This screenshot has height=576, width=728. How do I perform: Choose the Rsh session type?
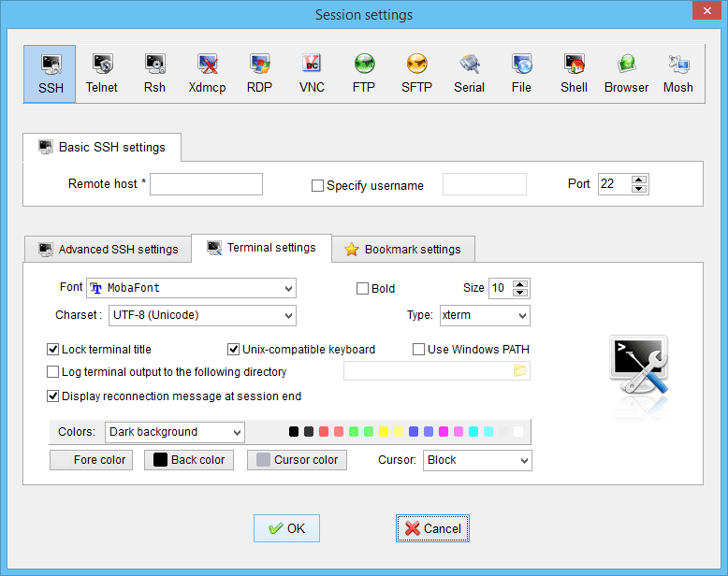tap(154, 74)
